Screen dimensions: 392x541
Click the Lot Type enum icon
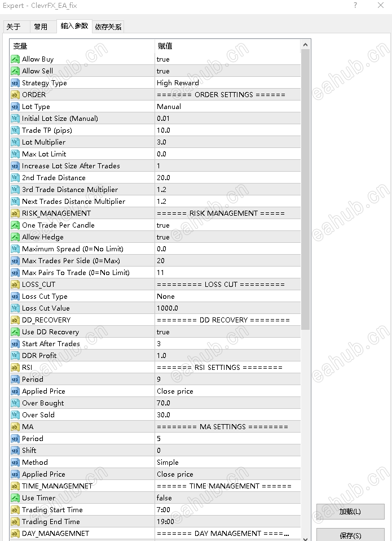pyautogui.click(x=15, y=106)
